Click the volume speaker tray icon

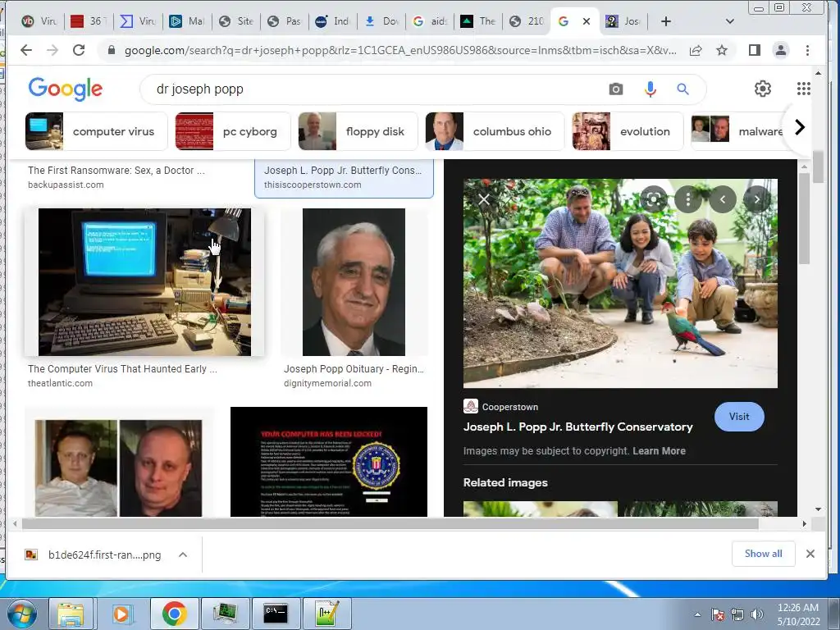coord(757,614)
